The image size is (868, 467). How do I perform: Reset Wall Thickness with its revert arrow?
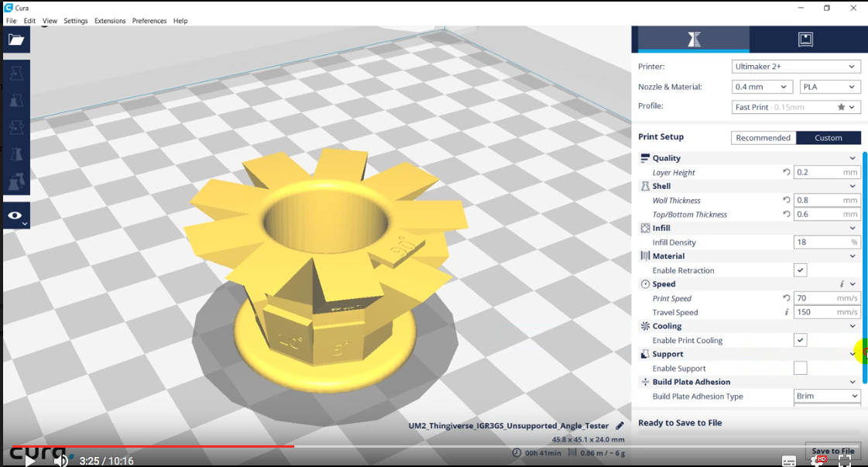coord(786,200)
